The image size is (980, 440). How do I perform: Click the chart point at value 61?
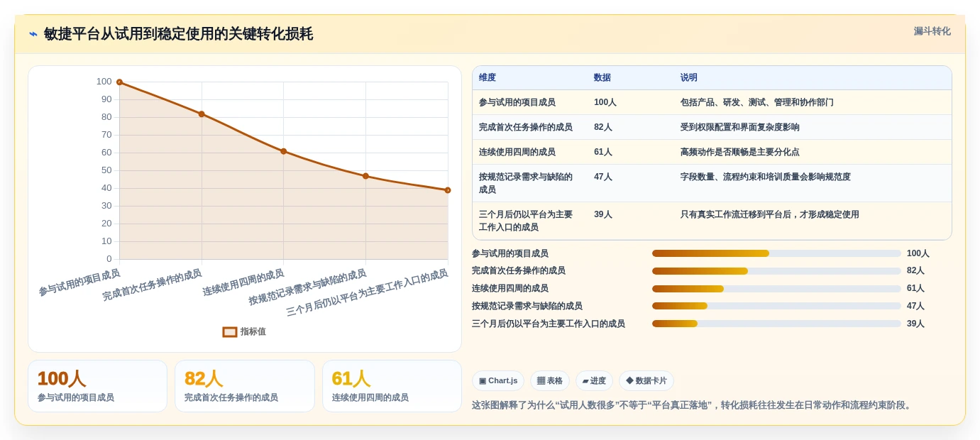click(x=284, y=151)
